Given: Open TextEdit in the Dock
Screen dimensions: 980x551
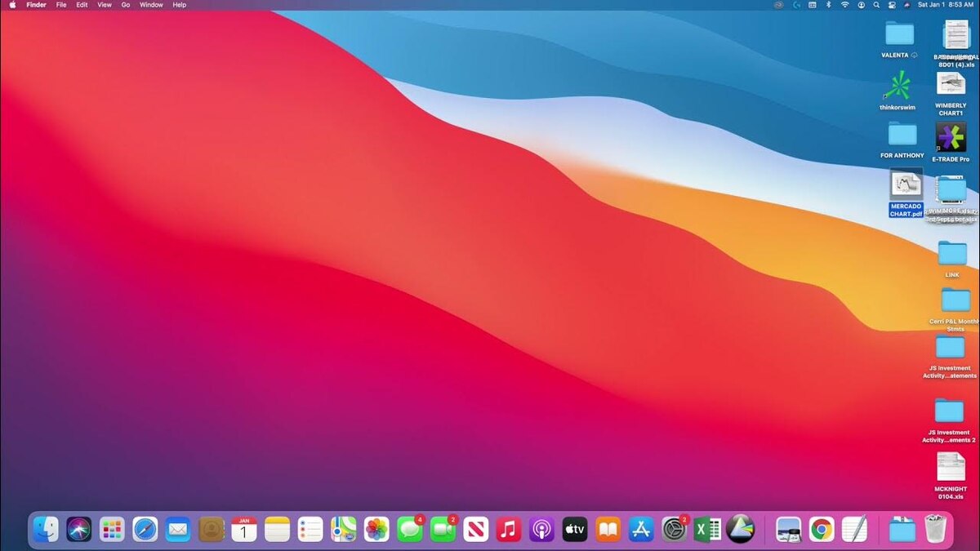Looking at the screenshot, I should point(854,530).
